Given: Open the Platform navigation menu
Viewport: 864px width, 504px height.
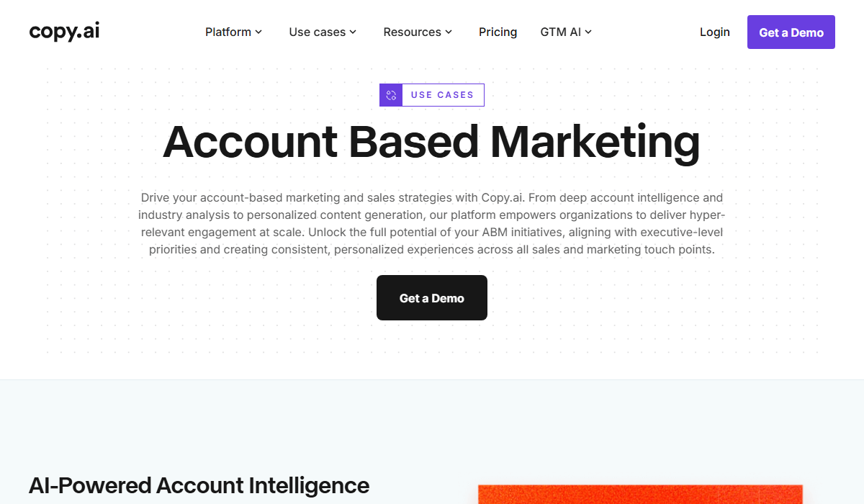Looking at the screenshot, I should coord(228,32).
